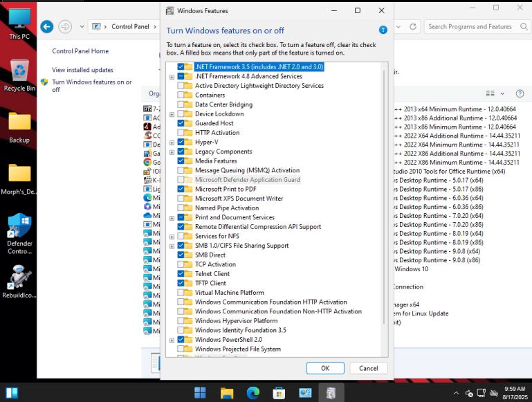Refresh the Programs and Features window
532x402 pixels.
[412, 26]
